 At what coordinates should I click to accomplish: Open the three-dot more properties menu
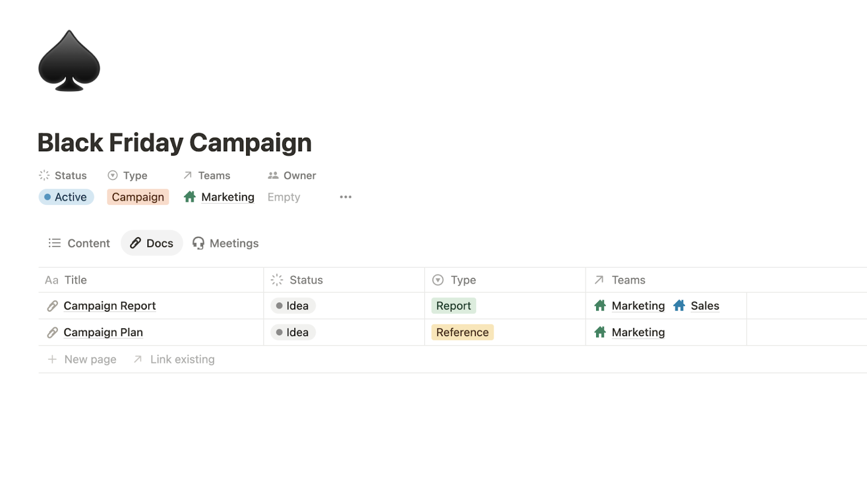pyautogui.click(x=346, y=197)
